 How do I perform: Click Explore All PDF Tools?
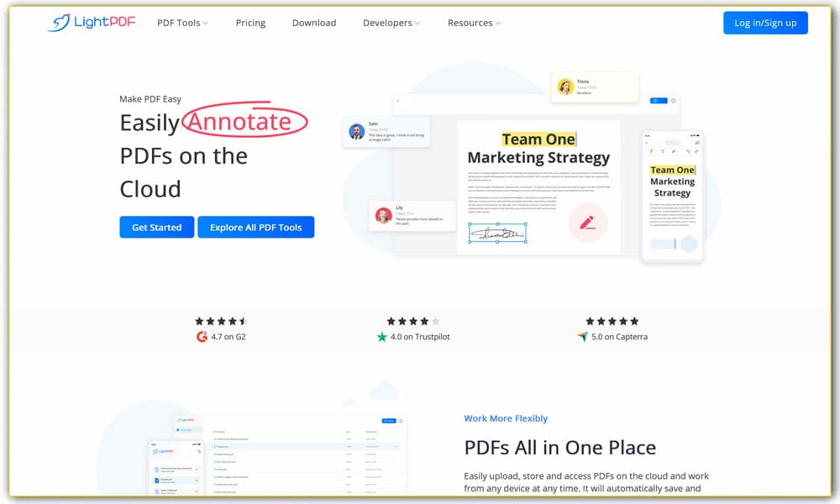coord(256,227)
